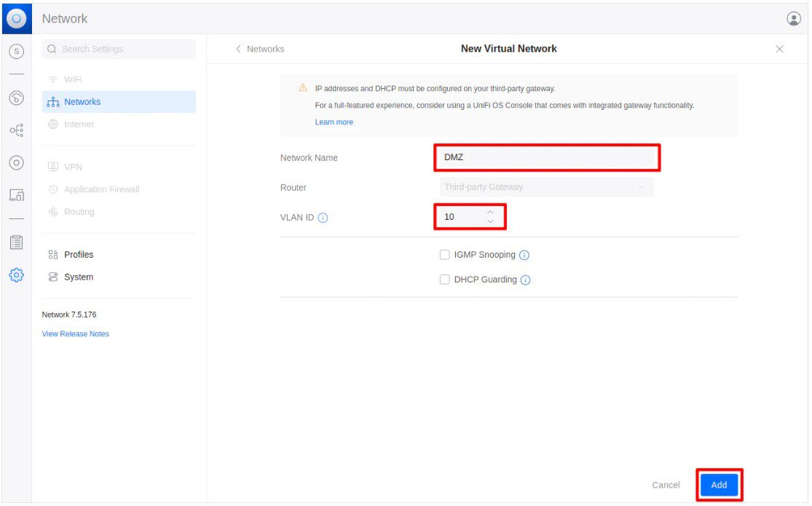
Task: Open the client devices icon in rail
Action: click(x=17, y=194)
